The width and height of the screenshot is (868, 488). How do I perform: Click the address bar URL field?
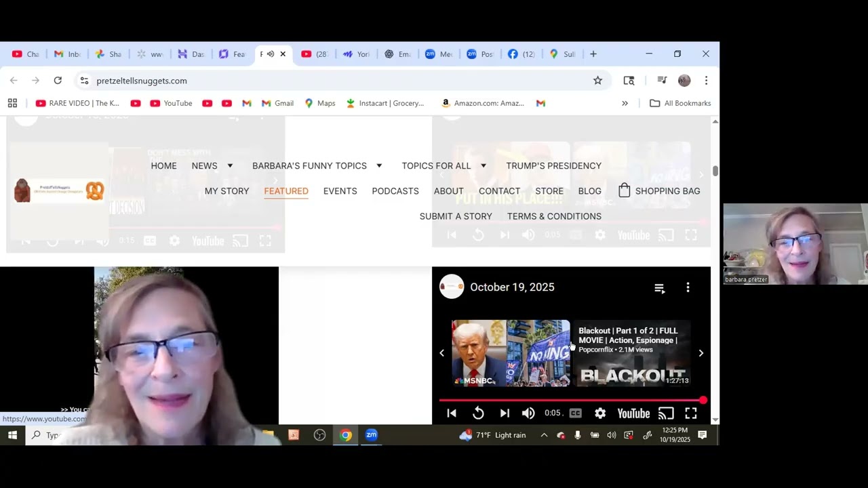339,81
